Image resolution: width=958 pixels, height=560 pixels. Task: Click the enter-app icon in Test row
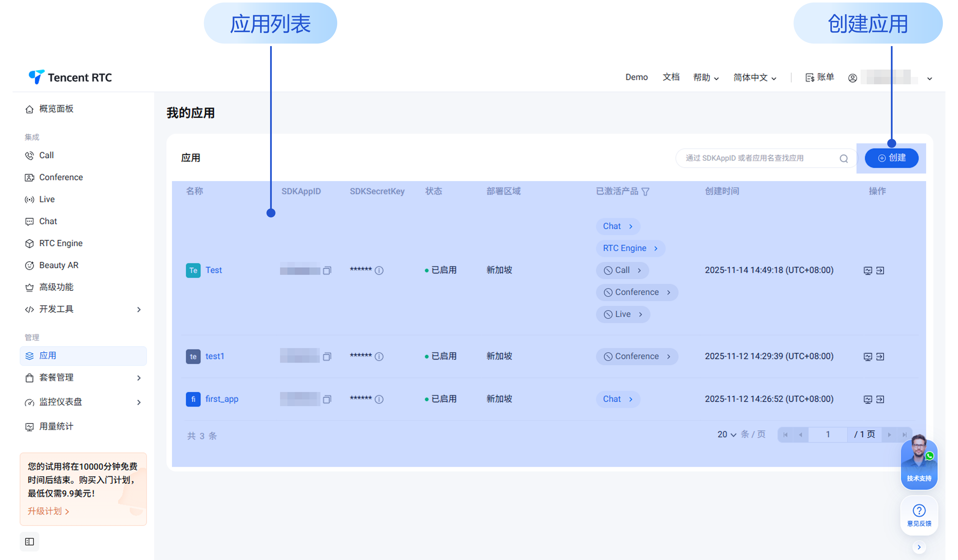point(880,271)
